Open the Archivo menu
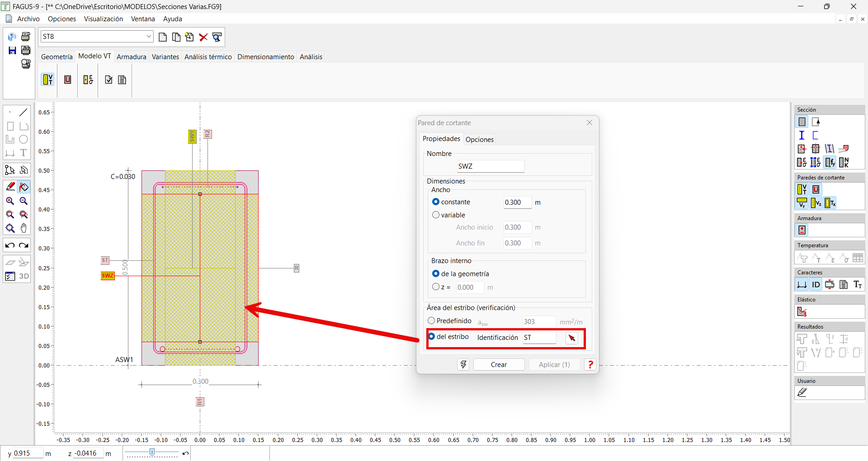The image size is (868, 461). click(x=28, y=19)
